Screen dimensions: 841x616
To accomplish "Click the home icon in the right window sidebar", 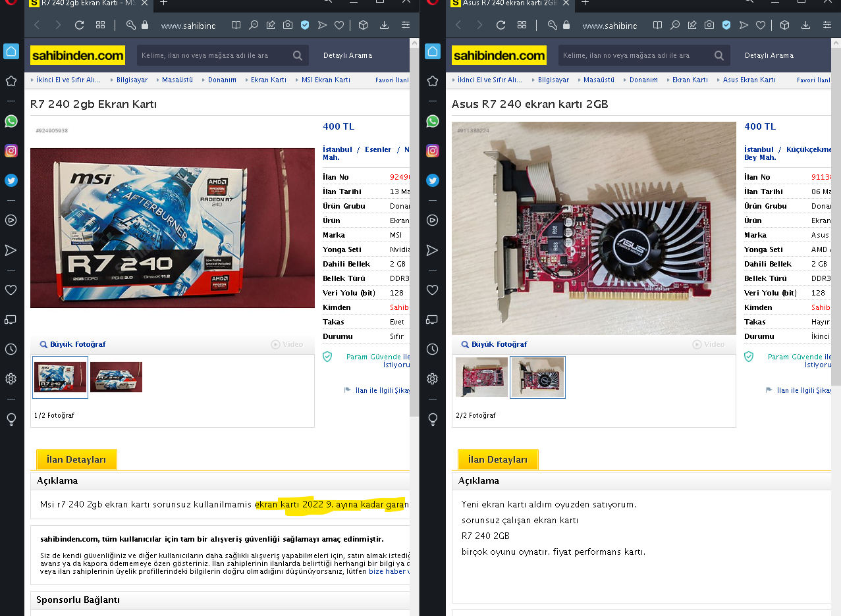I will coord(433,51).
